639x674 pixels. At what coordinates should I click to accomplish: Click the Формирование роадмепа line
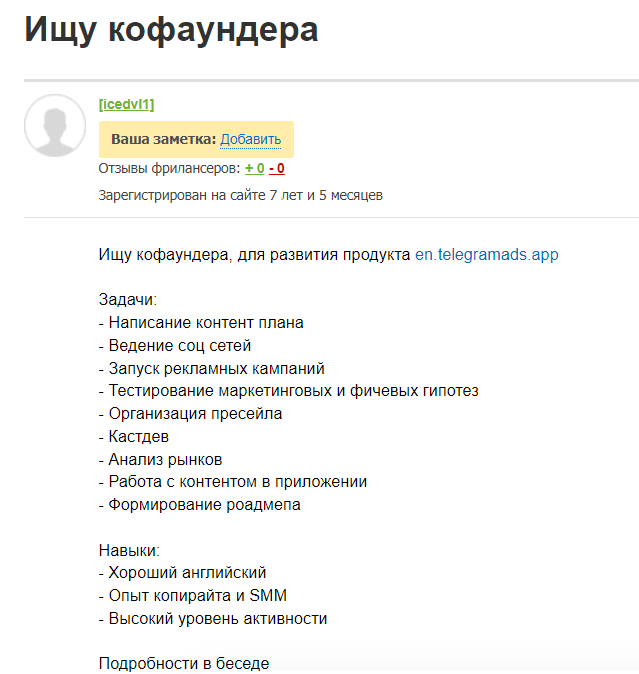point(199,505)
